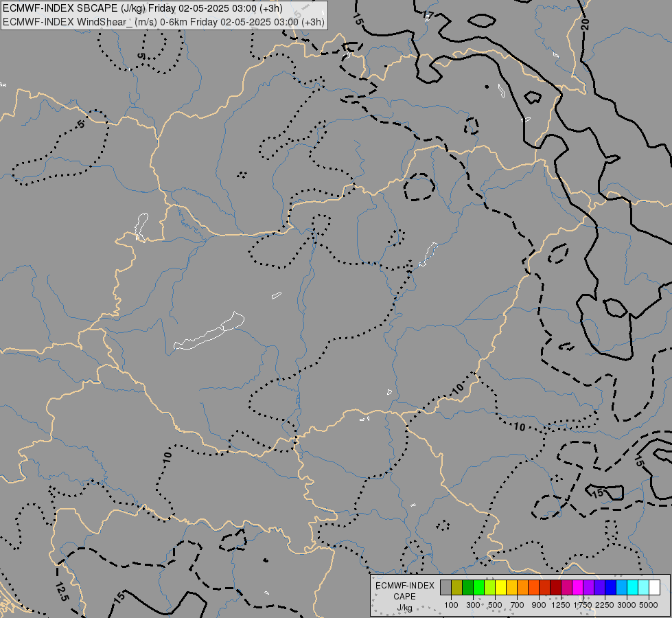Viewport: 672px width, 618px height.
Task: Click the 500 legend value label
Action: pyautogui.click(x=495, y=605)
